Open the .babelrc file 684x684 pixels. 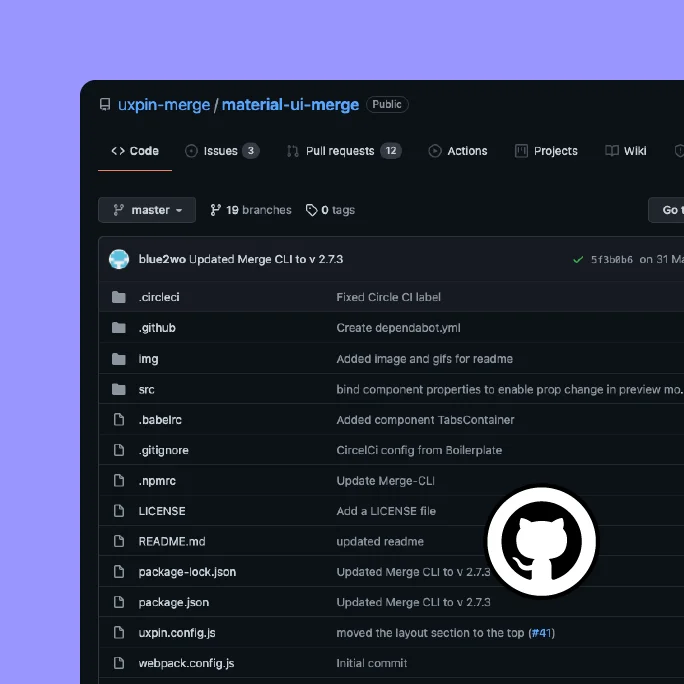click(160, 420)
